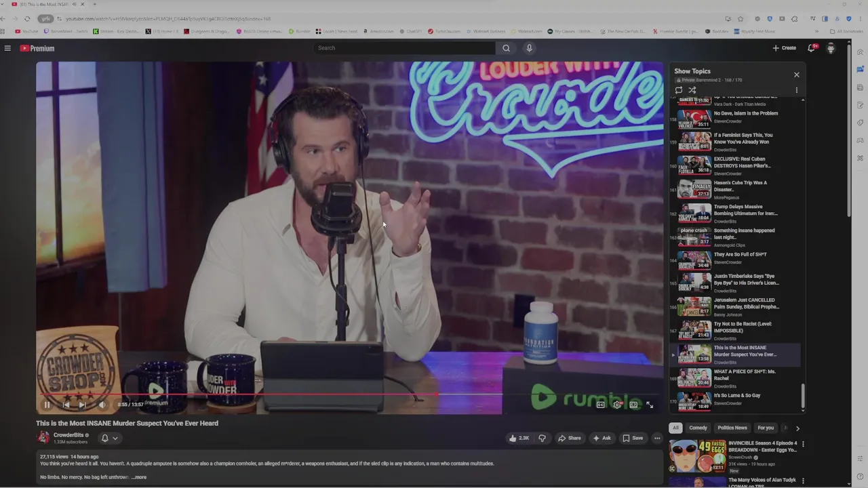The width and height of the screenshot is (868, 488).
Task: Open playlist panel three-dot options menu
Action: pos(797,90)
